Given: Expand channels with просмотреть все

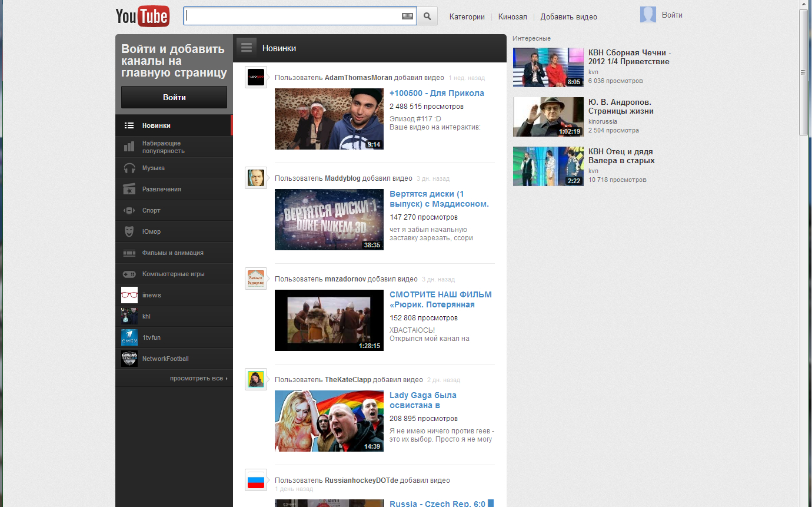Looking at the screenshot, I should tap(198, 378).
